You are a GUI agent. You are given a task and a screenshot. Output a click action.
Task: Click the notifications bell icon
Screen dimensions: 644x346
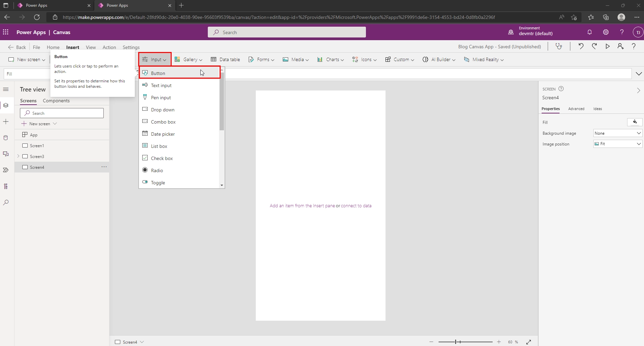tap(590, 32)
